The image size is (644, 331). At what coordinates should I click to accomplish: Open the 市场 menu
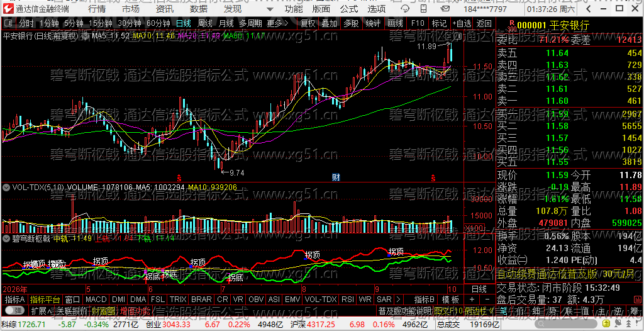click(x=131, y=9)
